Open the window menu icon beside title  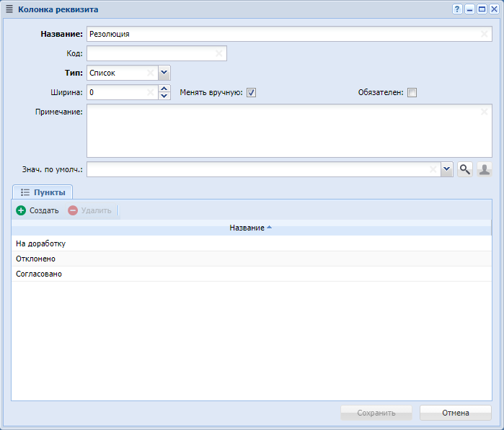(x=9, y=9)
